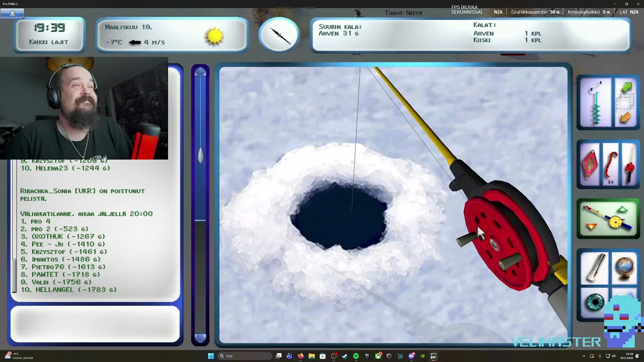Click the 19:39 game timer panel
Viewport: 644px width, 362px height.
[49, 34]
